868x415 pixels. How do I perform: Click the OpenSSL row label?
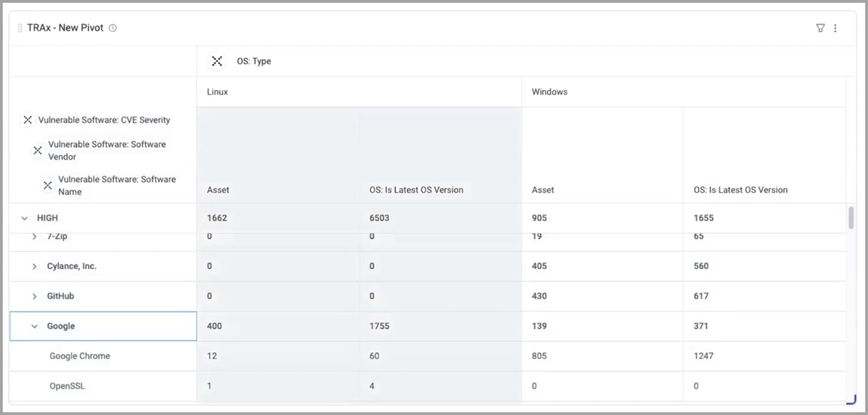[x=67, y=386]
